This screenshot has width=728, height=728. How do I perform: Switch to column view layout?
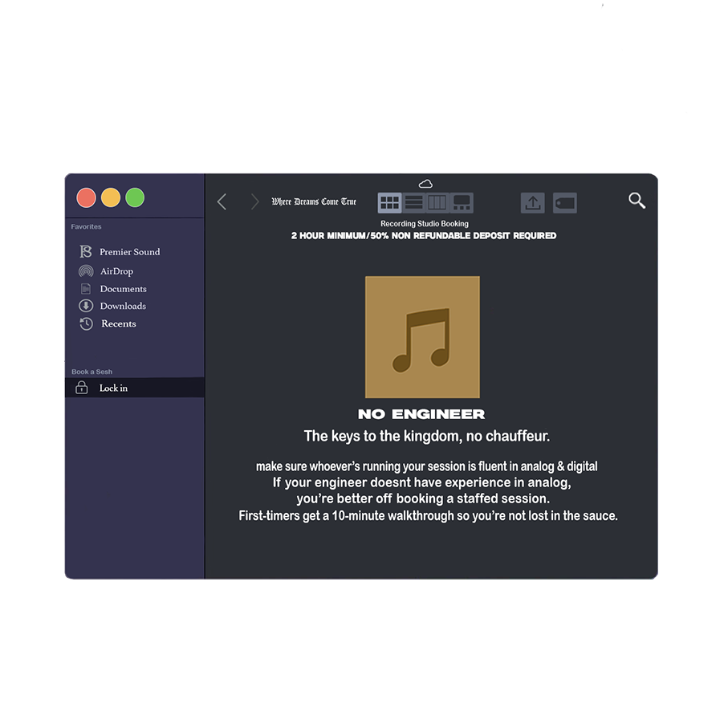point(437,203)
